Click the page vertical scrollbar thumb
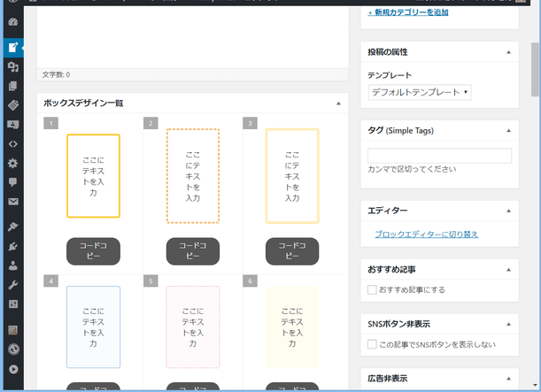541x392 pixels. (536, 70)
